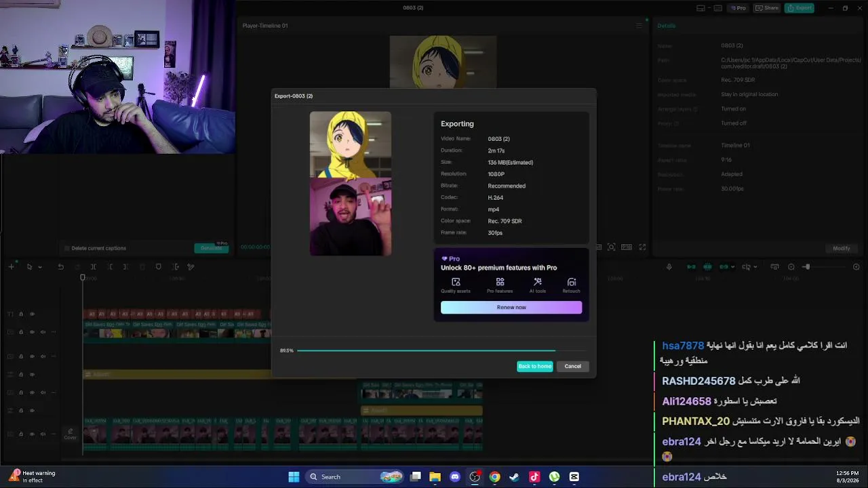Open the Windows Start menu
Screen dimensions: 868x488
[294, 477]
